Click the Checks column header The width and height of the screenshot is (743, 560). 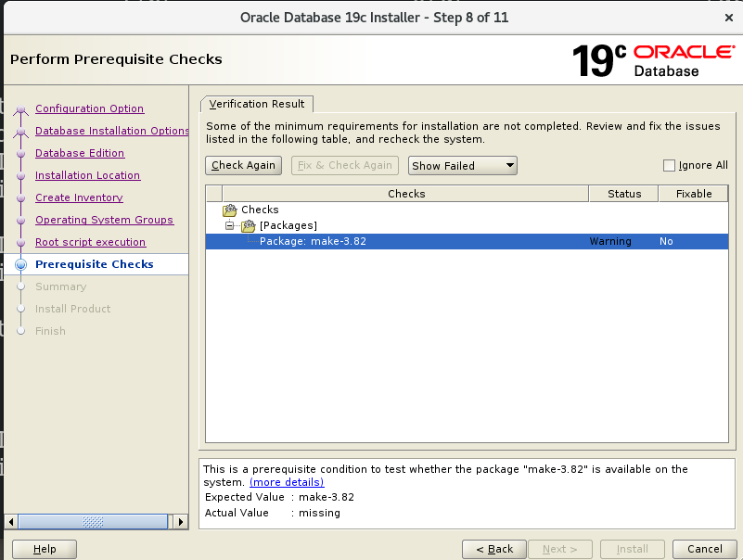(405, 194)
